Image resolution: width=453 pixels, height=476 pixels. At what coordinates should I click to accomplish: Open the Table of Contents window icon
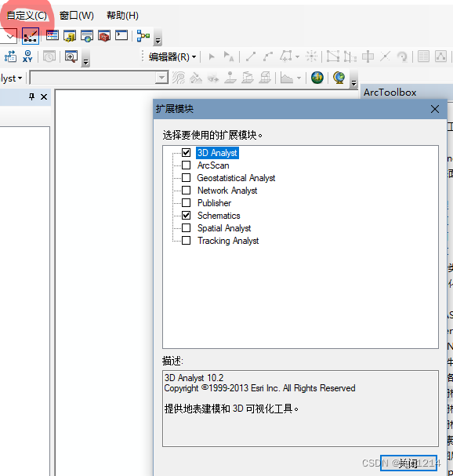53,36
